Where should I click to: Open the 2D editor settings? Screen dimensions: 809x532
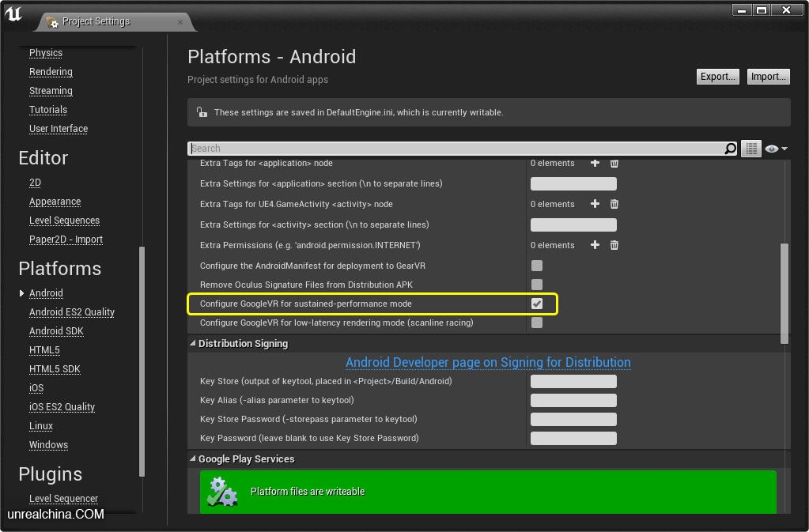(x=35, y=183)
